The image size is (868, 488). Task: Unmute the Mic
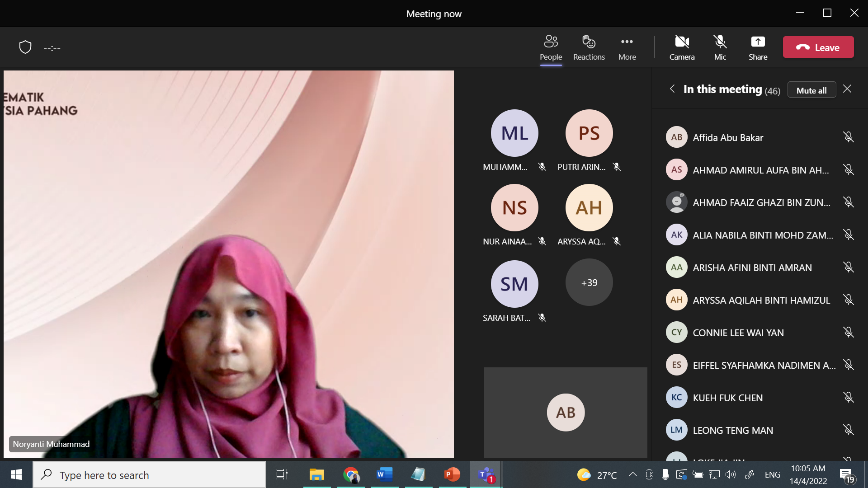click(720, 47)
